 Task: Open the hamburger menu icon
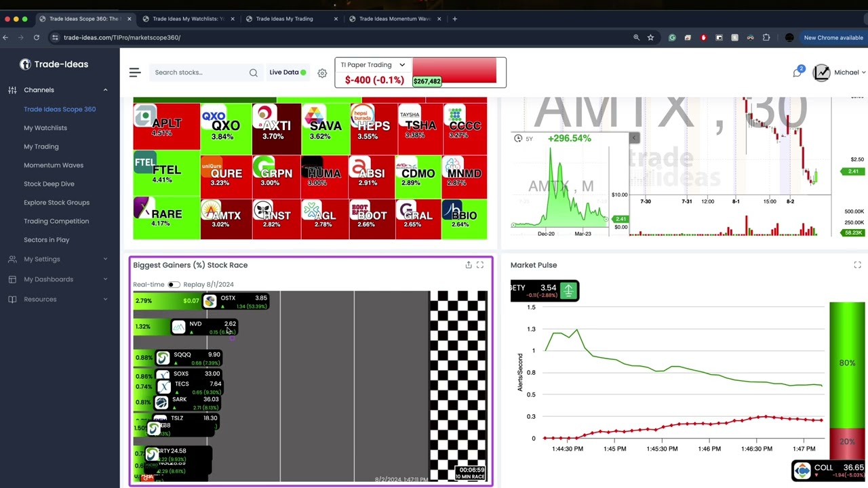click(134, 73)
